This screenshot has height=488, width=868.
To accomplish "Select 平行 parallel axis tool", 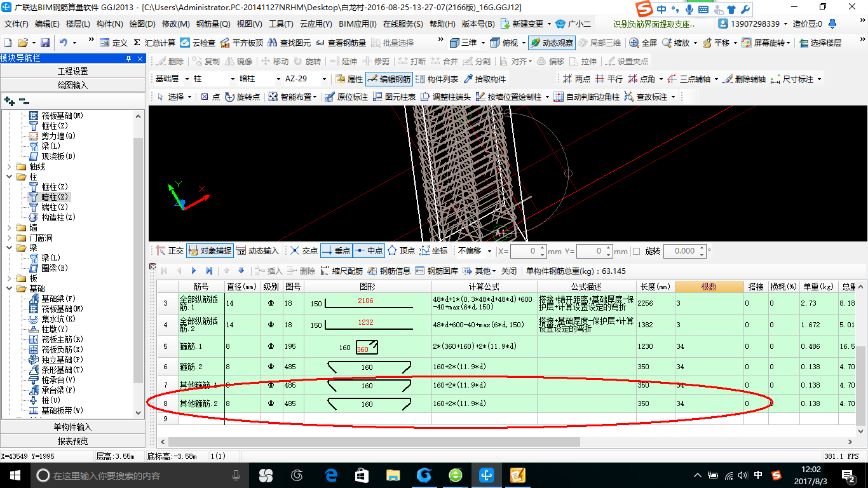I will click(609, 79).
